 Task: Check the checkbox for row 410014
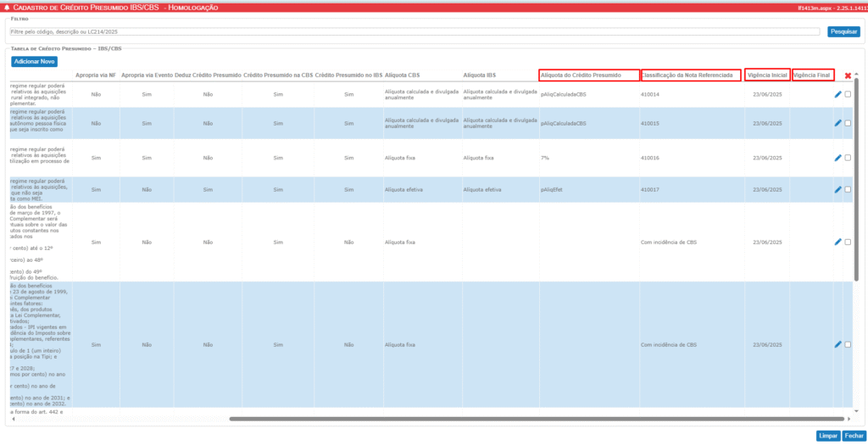pyautogui.click(x=849, y=95)
